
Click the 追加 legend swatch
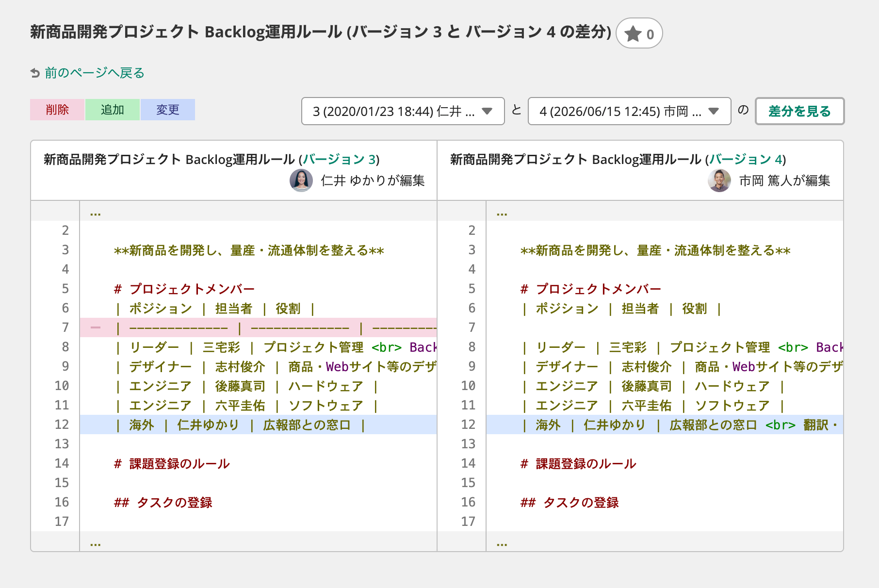click(113, 110)
